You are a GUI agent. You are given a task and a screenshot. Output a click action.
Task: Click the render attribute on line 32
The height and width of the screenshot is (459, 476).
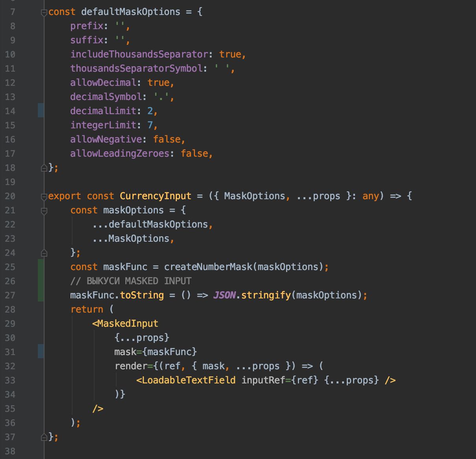(x=131, y=366)
